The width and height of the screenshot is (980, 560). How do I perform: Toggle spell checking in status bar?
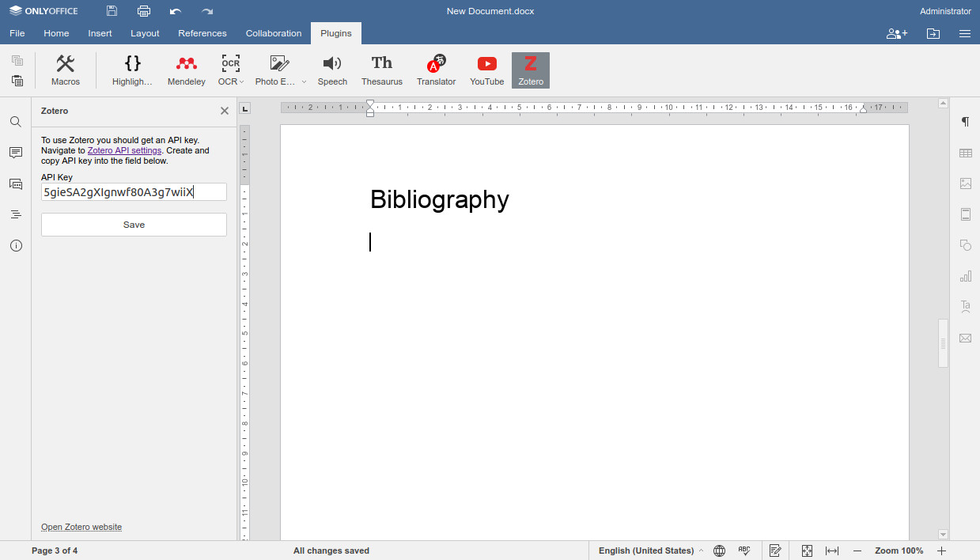744,551
